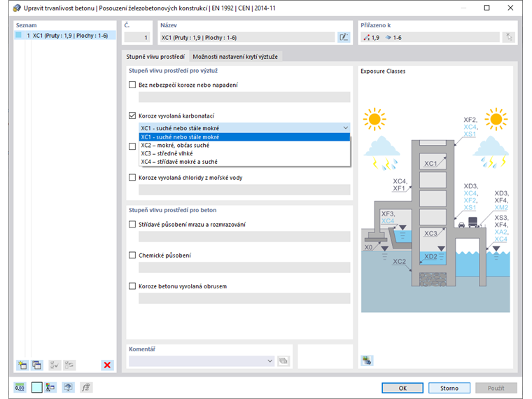
Task: Select XC1 - suché nebo stále mokré option
Action: 244,137
